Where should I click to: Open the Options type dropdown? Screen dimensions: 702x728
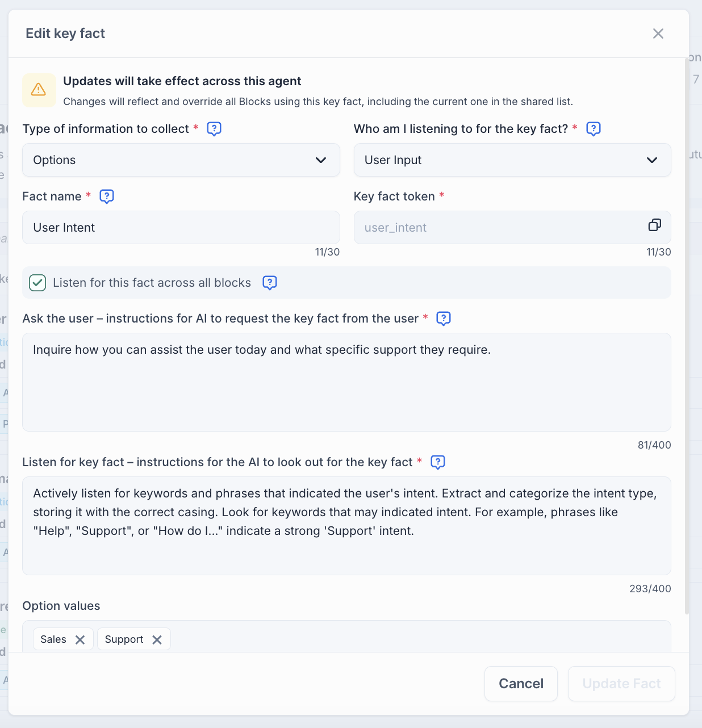click(181, 160)
